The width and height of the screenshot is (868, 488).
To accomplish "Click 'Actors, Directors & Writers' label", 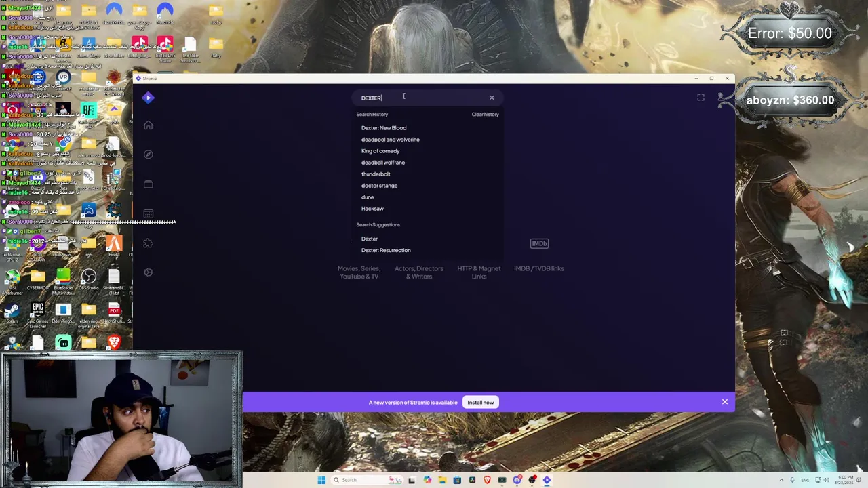I will click(419, 272).
